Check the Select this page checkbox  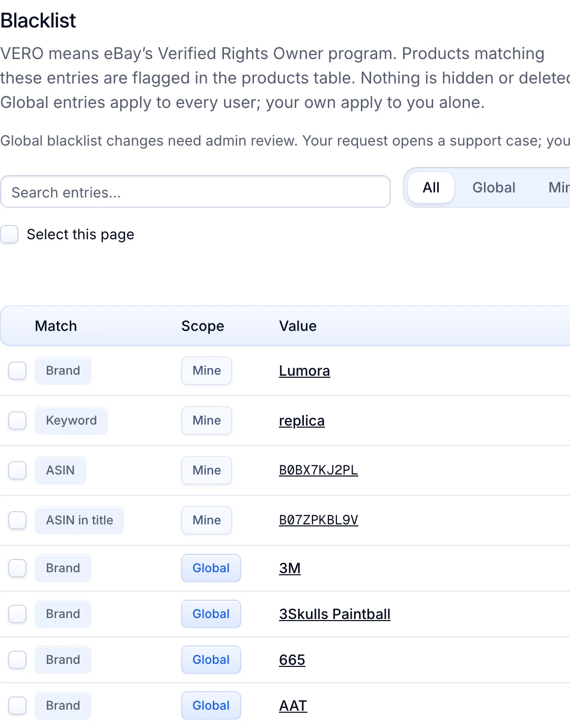coord(9,234)
